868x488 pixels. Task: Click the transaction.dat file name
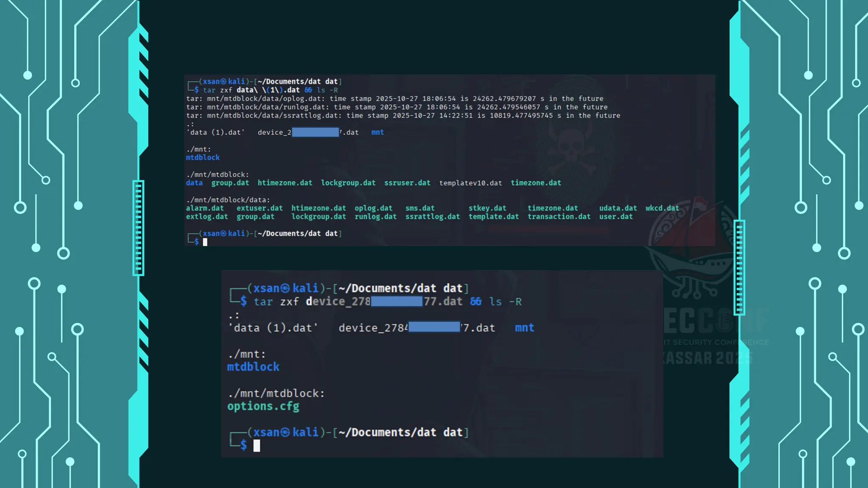click(x=559, y=217)
